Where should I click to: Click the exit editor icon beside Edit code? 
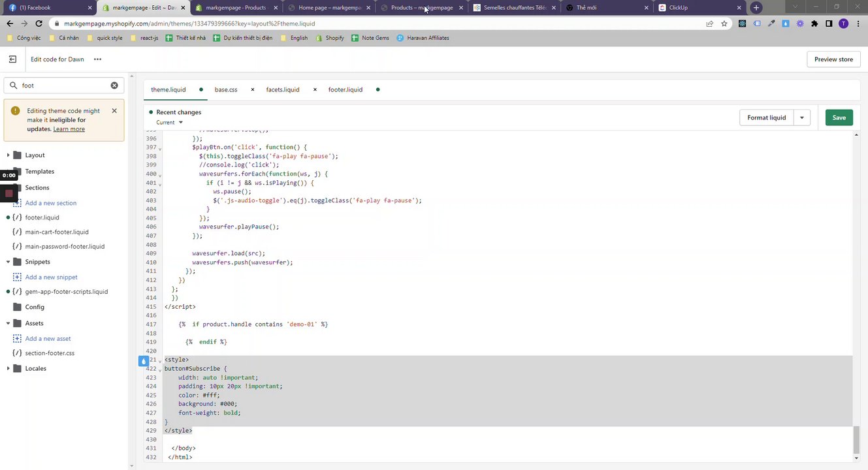(12, 59)
